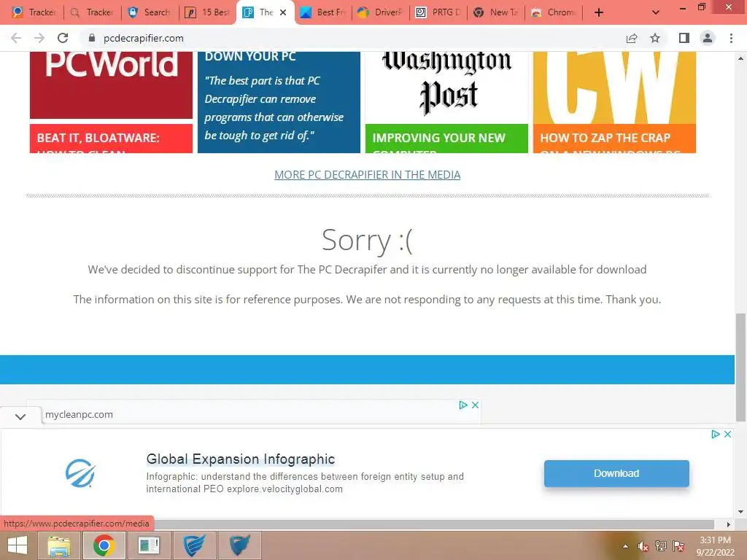Go forward to next page
This screenshot has height=560, width=747.
click(39, 38)
